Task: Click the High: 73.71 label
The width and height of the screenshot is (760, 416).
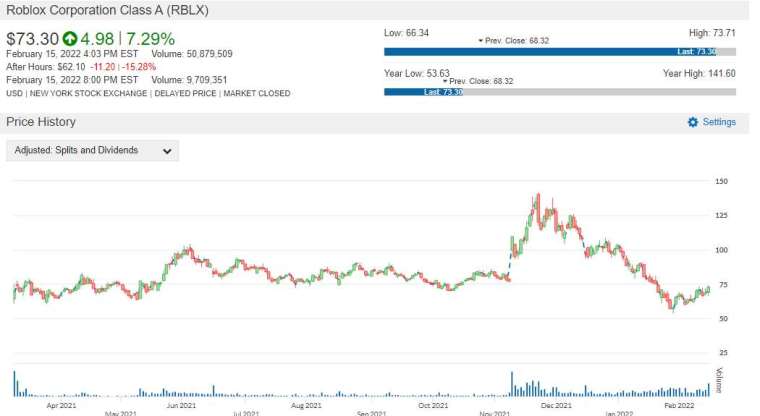Action: (x=712, y=33)
